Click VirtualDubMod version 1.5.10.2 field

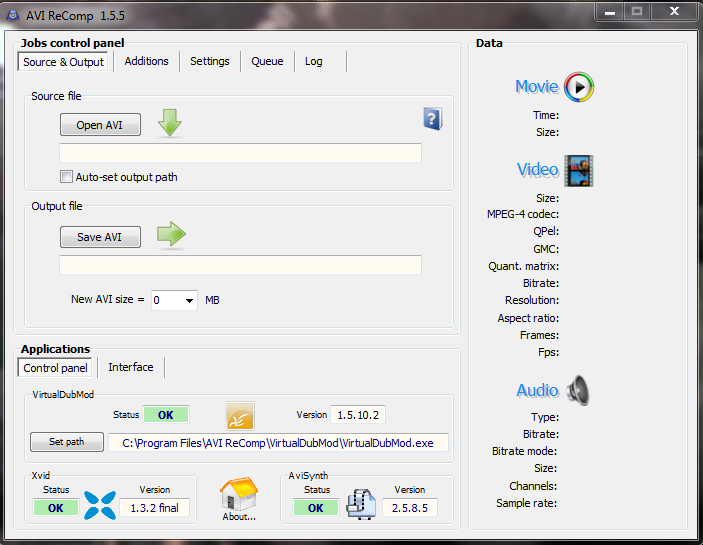point(358,415)
